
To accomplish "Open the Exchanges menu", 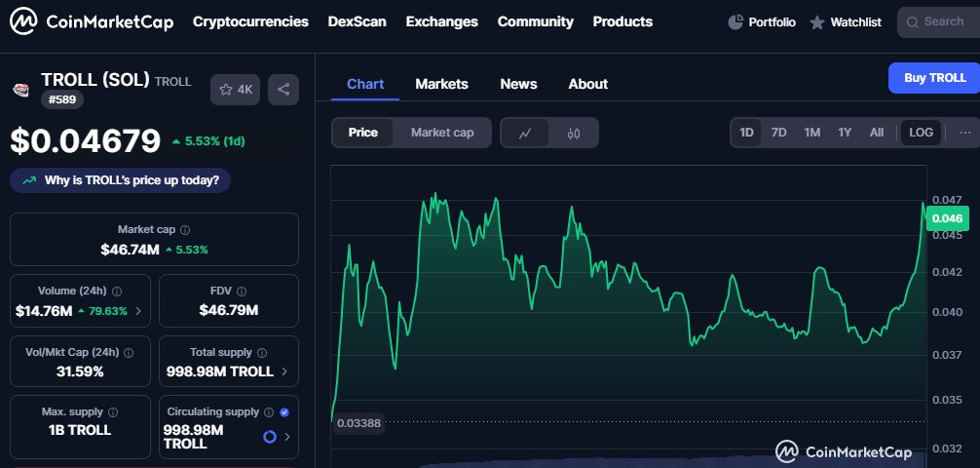I will coord(442,21).
